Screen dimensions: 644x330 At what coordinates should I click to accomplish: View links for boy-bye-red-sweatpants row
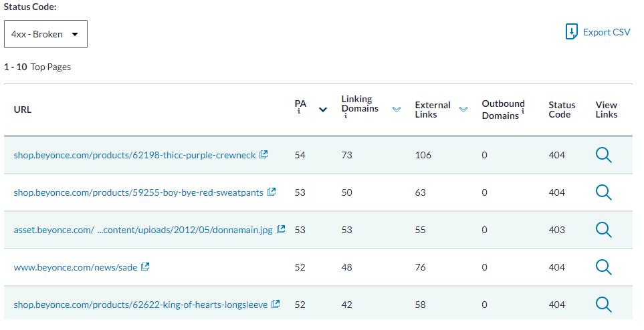(603, 192)
